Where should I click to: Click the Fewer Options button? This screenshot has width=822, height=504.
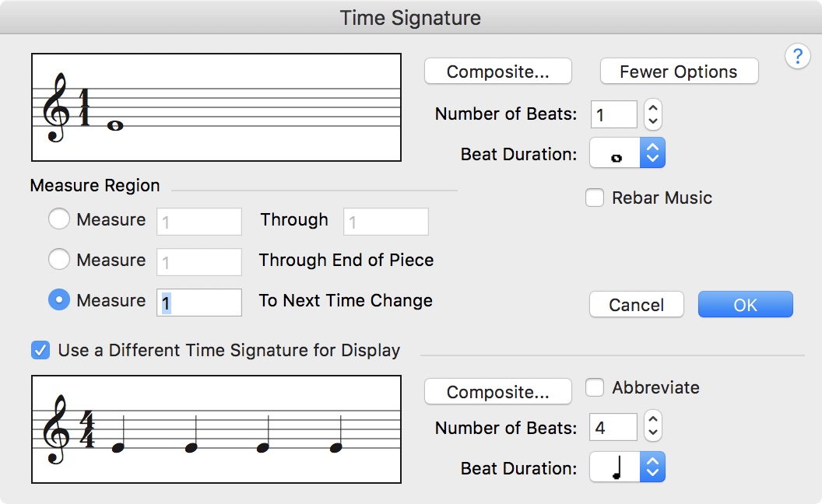(x=679, y=72)
